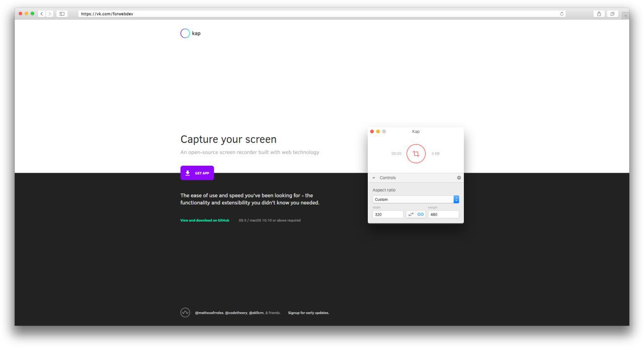Focus the Height field showing 480
The width and height of the screenshot is (644, 347).
point(443,214)
